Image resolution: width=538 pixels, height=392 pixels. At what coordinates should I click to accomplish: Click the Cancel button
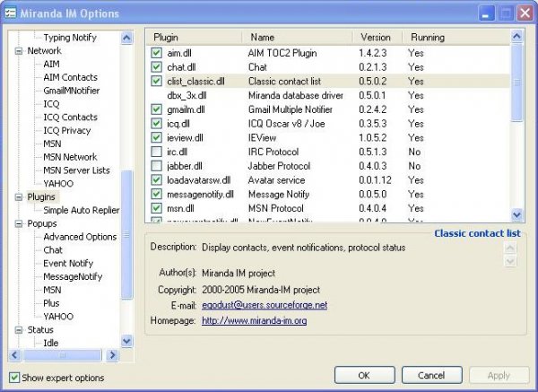coord(431,375)
